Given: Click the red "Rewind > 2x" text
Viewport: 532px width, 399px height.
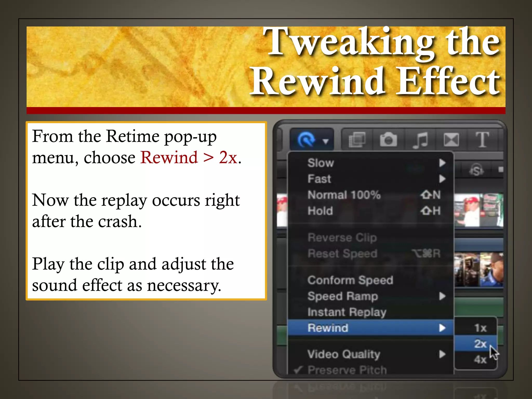Looking at the screenshot, I should (x=189, y=157).
